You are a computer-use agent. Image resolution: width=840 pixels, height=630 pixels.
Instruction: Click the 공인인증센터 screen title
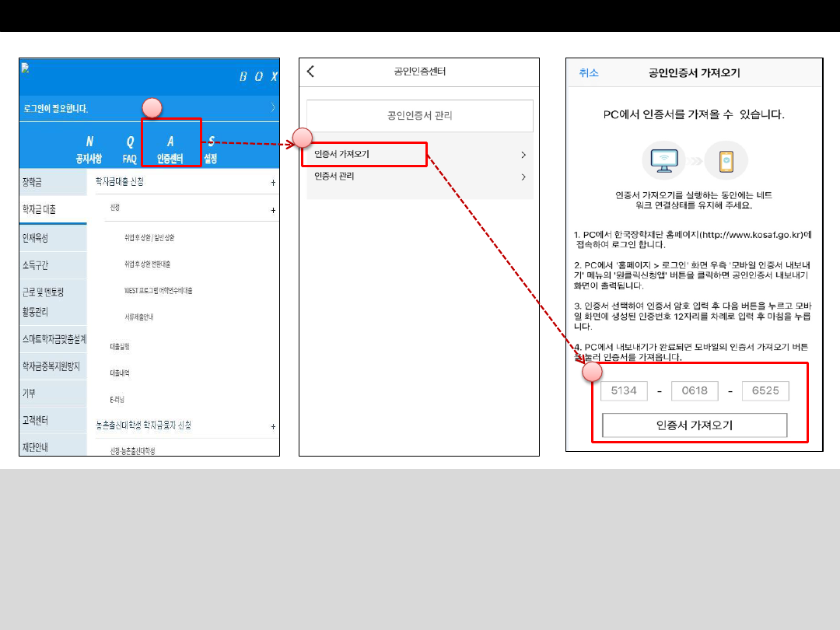click(420, 72)
